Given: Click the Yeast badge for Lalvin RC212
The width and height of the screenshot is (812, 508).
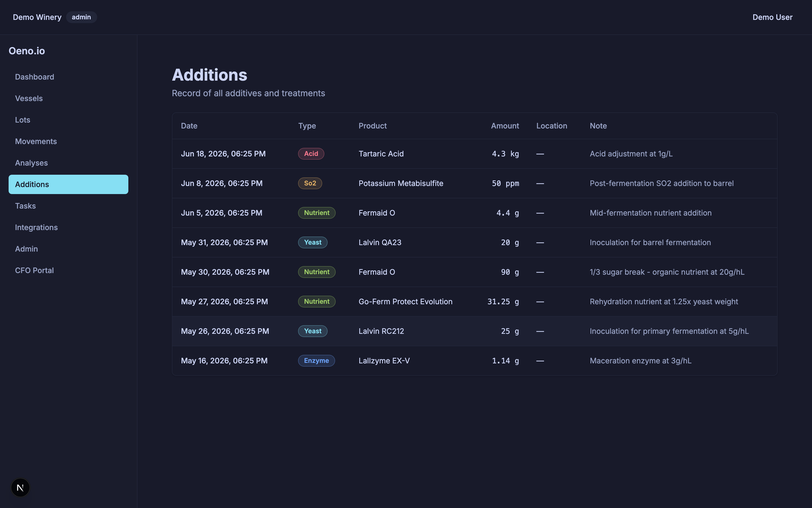Looking at the screenshot, I should (x=312, y=331).
